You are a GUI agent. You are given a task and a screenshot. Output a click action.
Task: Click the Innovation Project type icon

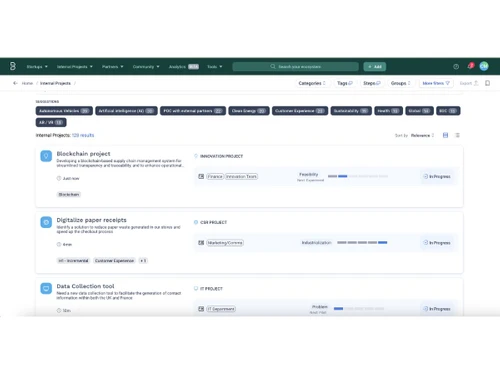(x=196, y=156)
